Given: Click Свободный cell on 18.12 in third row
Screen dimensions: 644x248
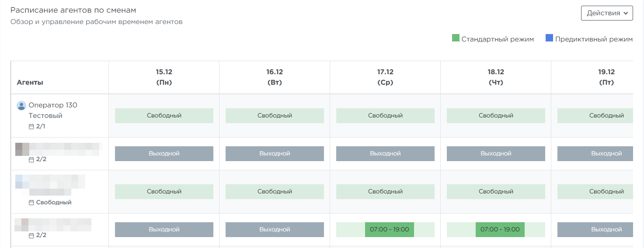Looking at the screenshot, I should pyautogui.click(x=496, y=192).
